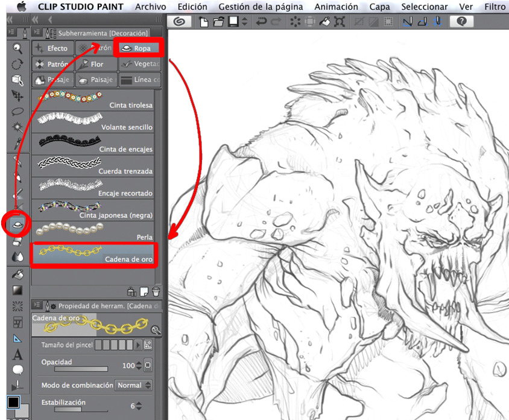
Task: Select the Balloon speech bubble tool
Action: [x=17, y=370]
